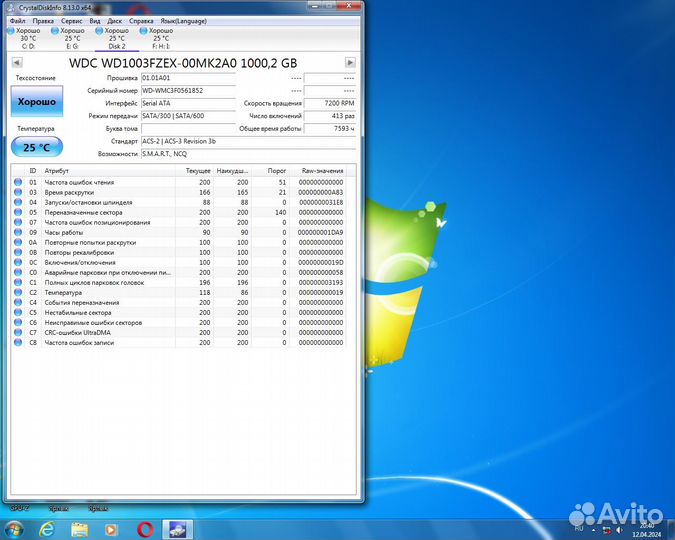Click the Атрибут column header
Image resolution: width=675 pixels, height=540 pixels.
tap(58, 171)
